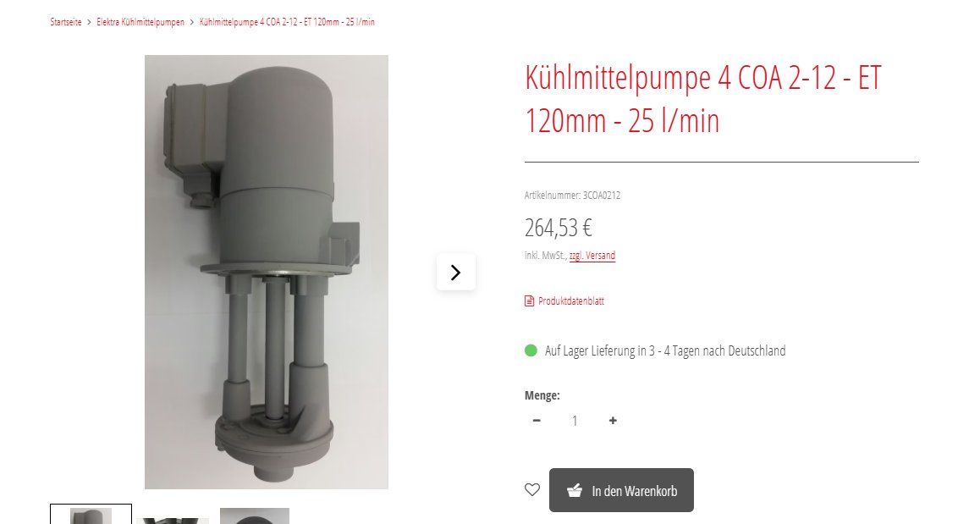Click the current product breadcrumb link
980x524 pixels.
[x=287, y=22]
